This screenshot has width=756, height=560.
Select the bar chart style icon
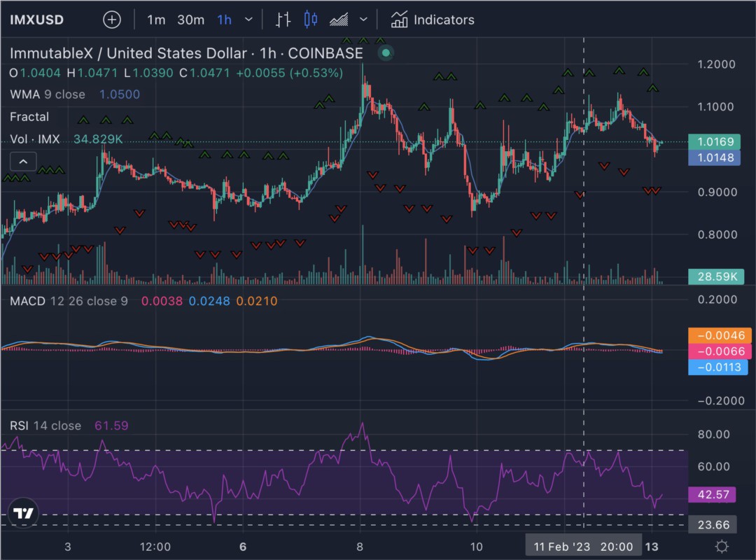coord(282,20)
